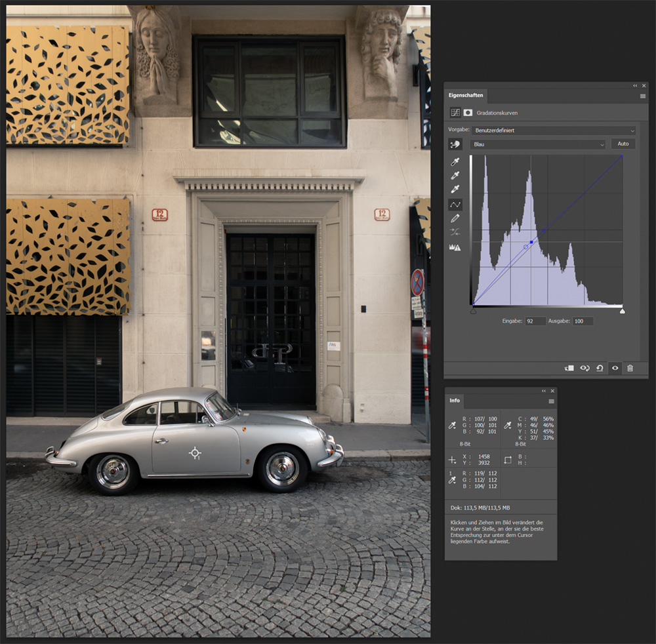Image resolution: width=656 pixels, height=644 pixels.
Task: Close the Eigenschaften panel
Action: tap(644, 86)
